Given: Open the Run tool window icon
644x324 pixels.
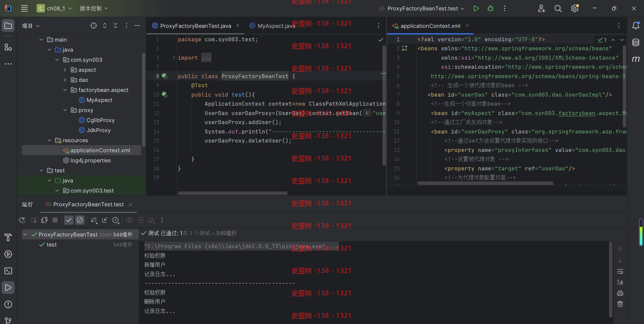Looking at the screenshot, I should coord(8,287).
